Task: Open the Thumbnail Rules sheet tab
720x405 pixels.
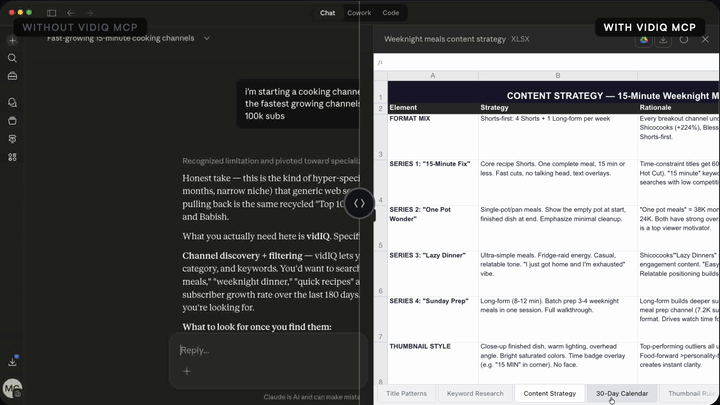Action: pyautogui.click(x=690, y=394)
